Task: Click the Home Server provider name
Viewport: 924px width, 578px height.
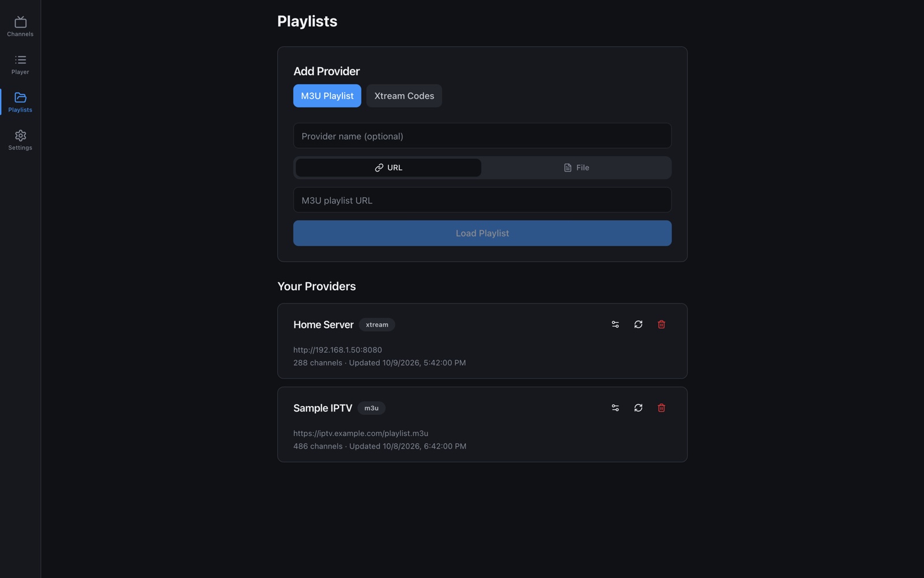Action: [x=323, y=325]
